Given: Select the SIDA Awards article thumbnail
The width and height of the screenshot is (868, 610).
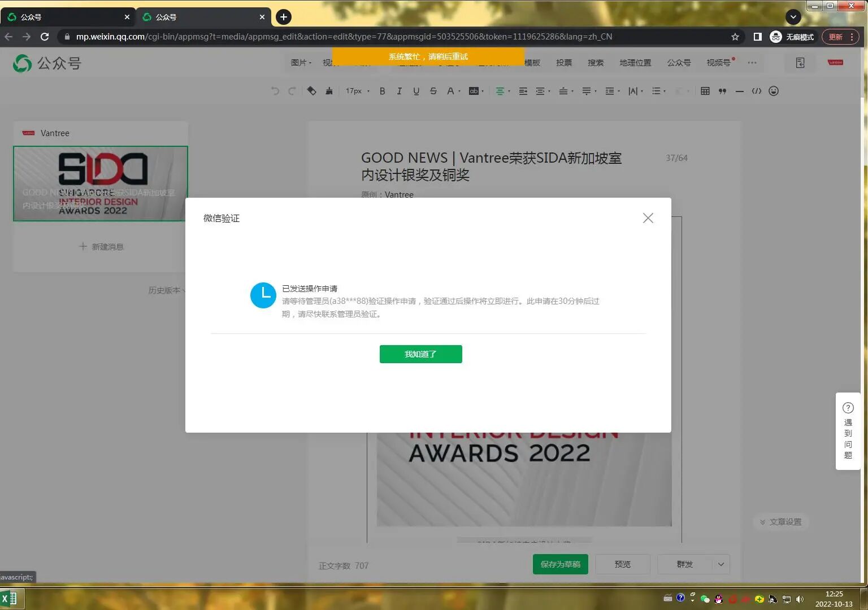Looking at the screenshot, I should pos(101,184).
